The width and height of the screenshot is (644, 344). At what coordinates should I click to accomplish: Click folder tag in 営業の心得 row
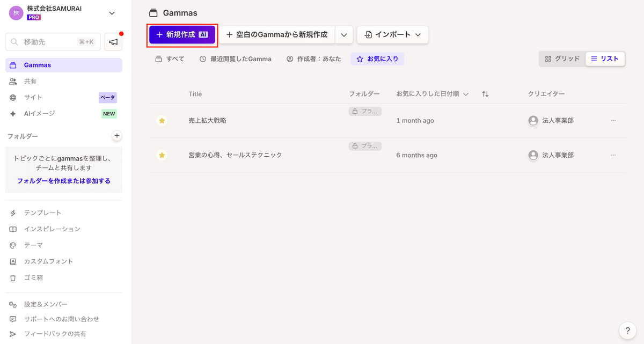[x=365, y=146]
